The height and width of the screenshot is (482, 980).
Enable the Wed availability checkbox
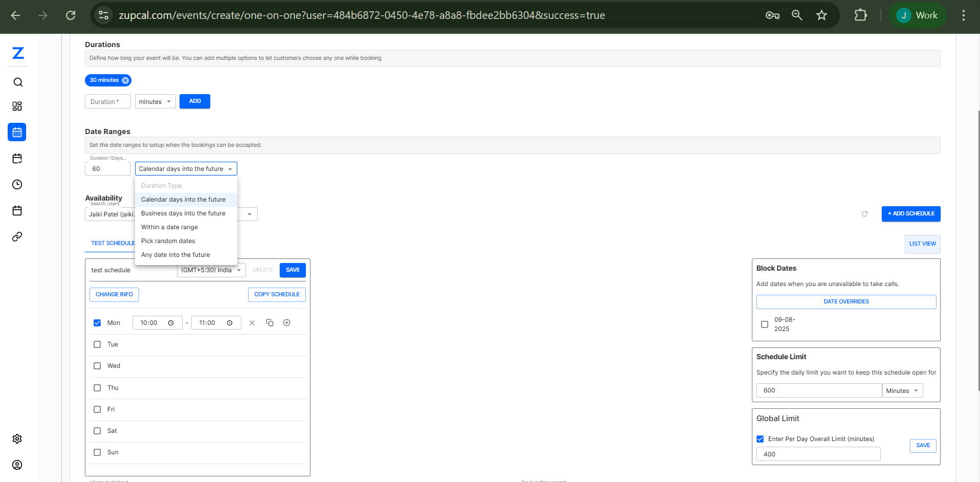(97, 365)
